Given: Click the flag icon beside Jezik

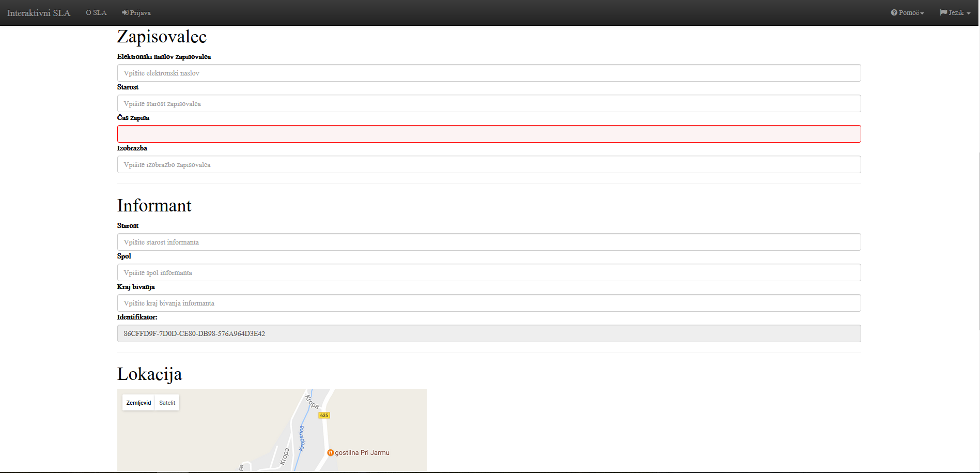Looking at the screenshot, I should coord(943,13).
